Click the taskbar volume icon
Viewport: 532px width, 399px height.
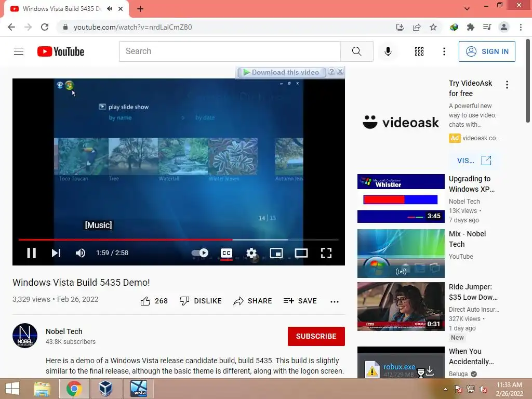click(x=483, y=389)
